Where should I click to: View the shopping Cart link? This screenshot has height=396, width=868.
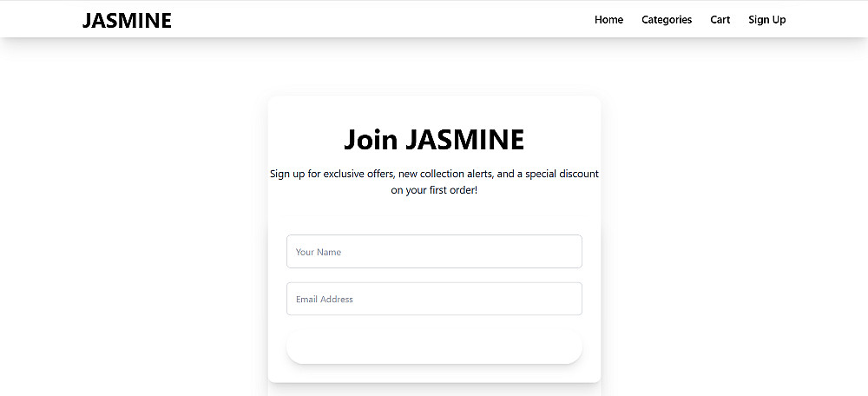pos(720,20)
